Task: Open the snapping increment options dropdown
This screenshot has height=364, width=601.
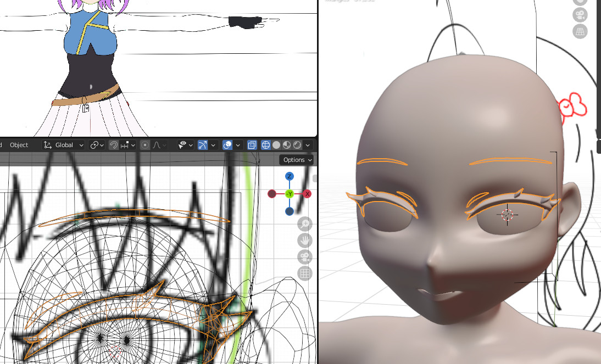Action: coord(127,145)
